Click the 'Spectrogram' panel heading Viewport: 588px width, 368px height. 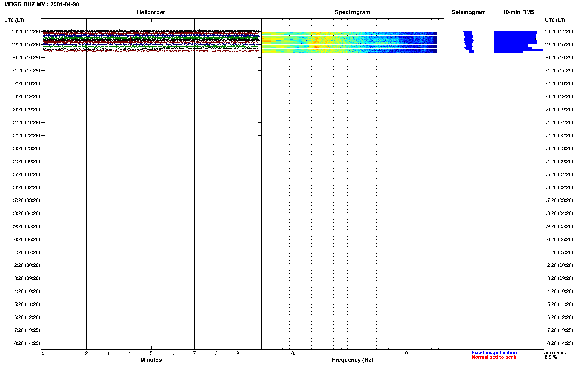(352, 12)
